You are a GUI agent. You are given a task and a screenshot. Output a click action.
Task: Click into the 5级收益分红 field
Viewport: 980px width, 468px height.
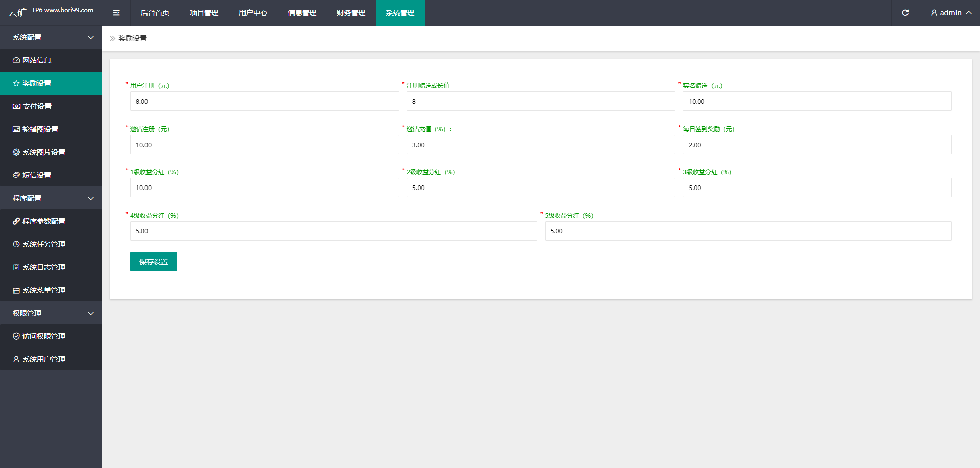[748, 231]
